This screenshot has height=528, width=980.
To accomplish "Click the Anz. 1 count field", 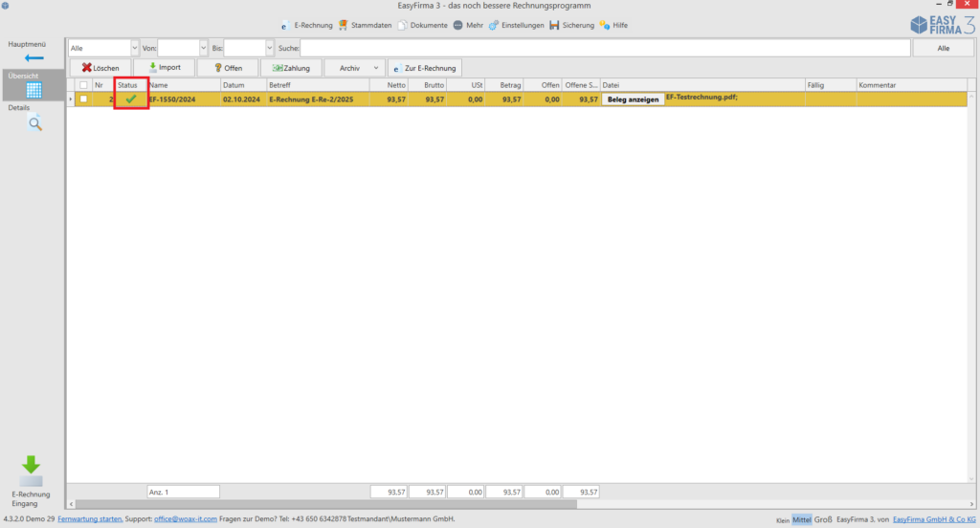I will click(x=183, y=493).
